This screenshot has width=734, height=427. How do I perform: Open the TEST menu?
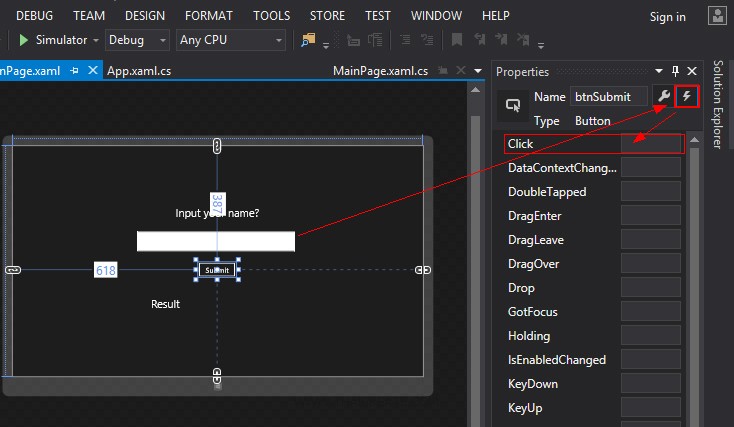(378, 15)
